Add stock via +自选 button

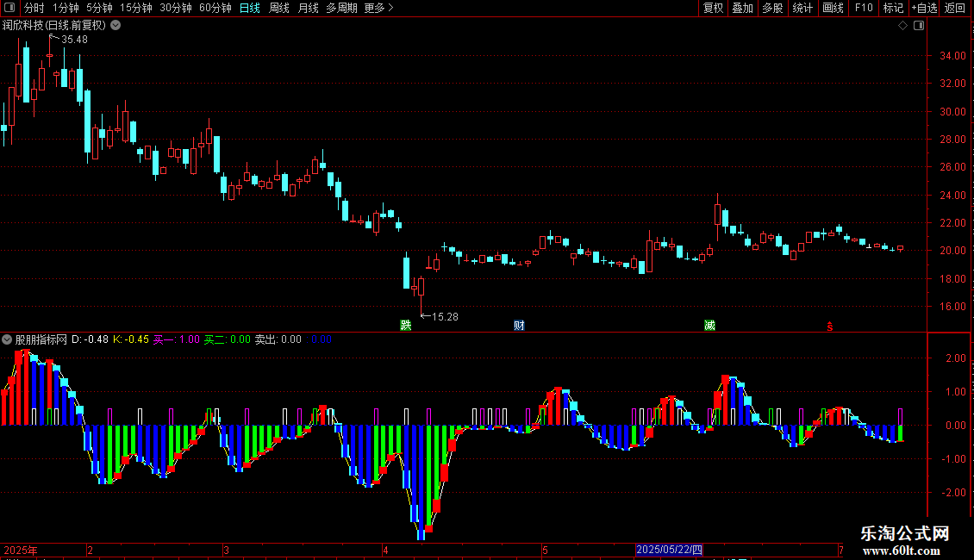click(x=924, y=8)
